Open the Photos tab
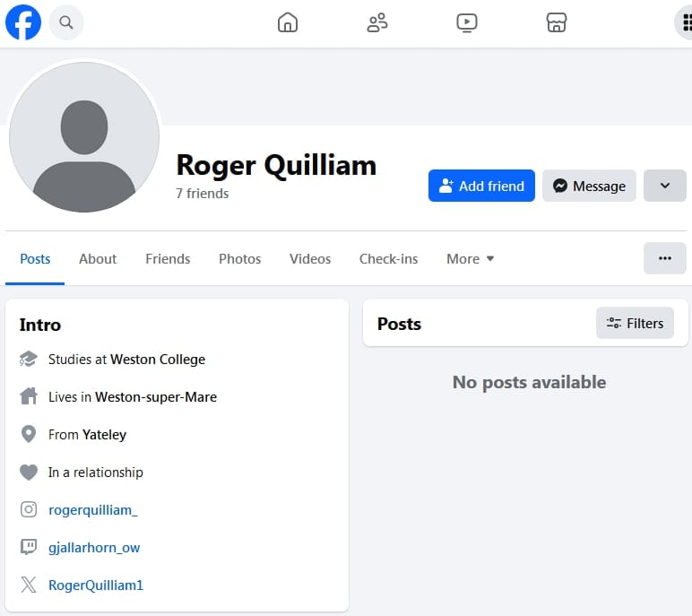 click(x=239, y=259)
